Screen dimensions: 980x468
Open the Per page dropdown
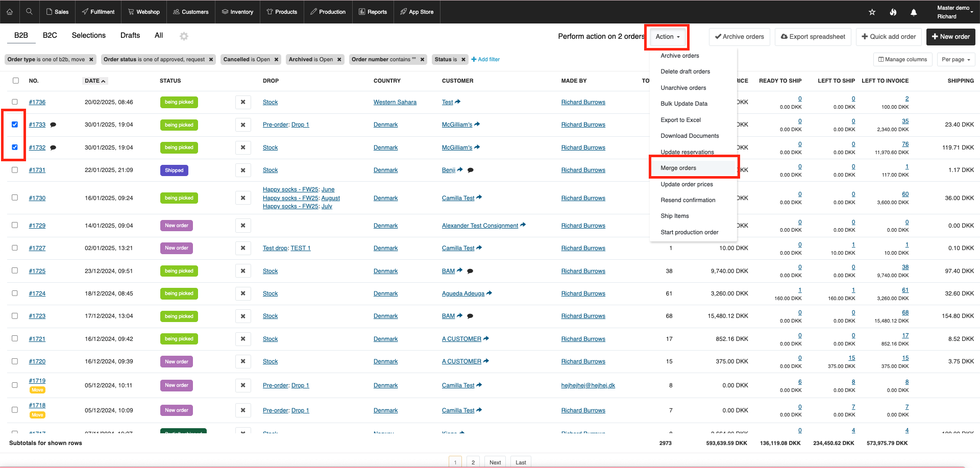tap(956, 60)
